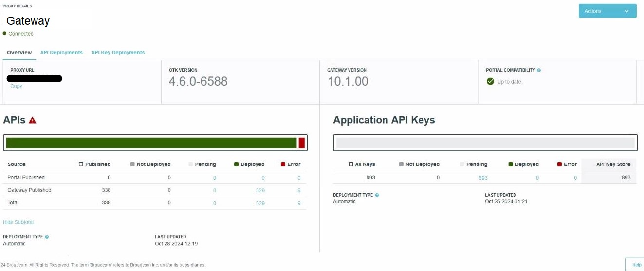Click the pending Application API Keys count 893

483,178
